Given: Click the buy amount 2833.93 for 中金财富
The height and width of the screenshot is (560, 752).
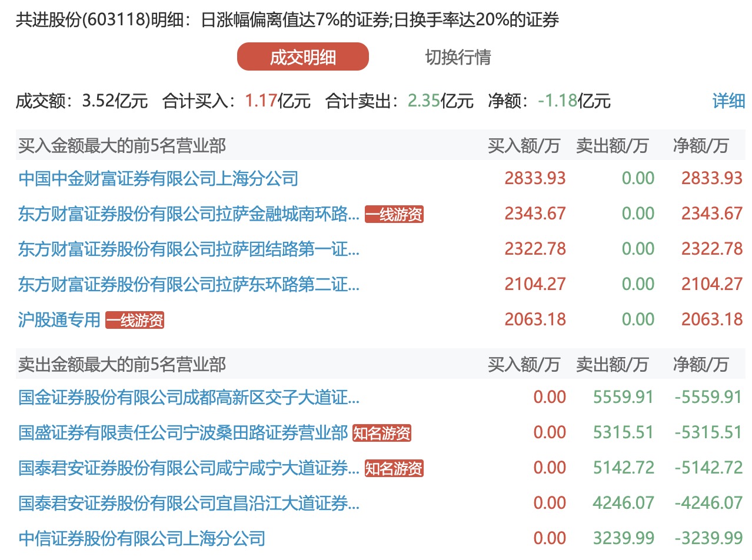Looking at the screenshot, I should [535, 178].
